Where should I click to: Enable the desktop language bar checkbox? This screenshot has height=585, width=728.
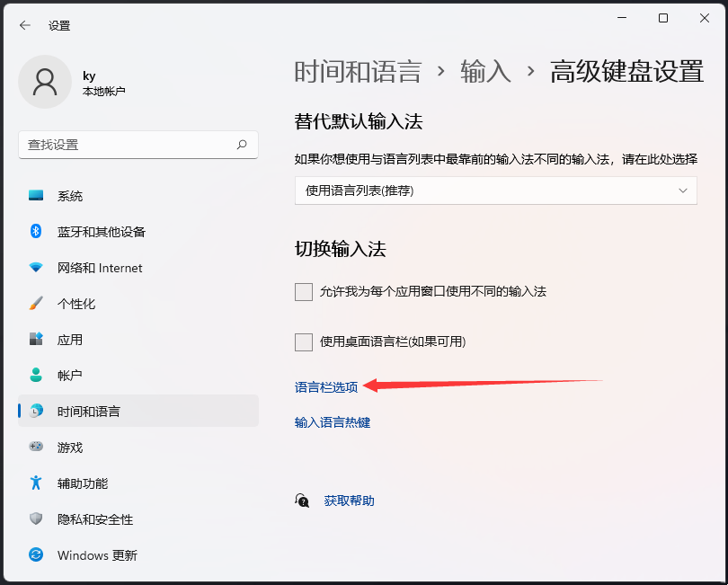304,341
